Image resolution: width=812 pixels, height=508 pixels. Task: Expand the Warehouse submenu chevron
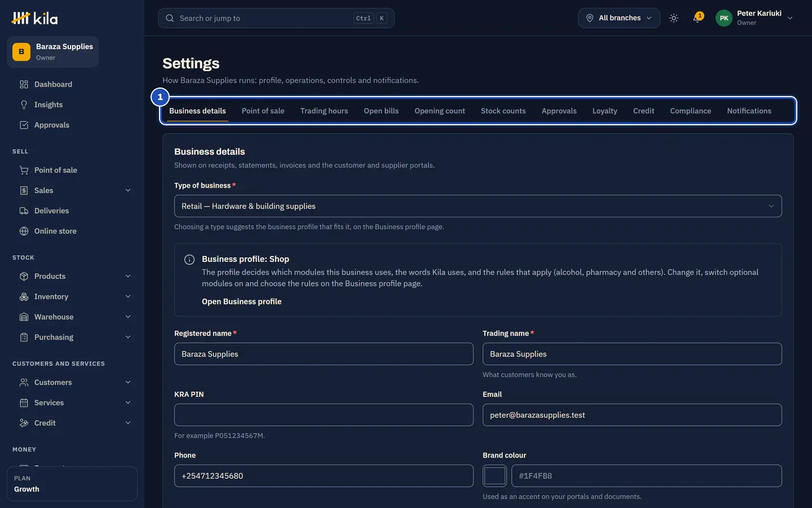point(128,317)
